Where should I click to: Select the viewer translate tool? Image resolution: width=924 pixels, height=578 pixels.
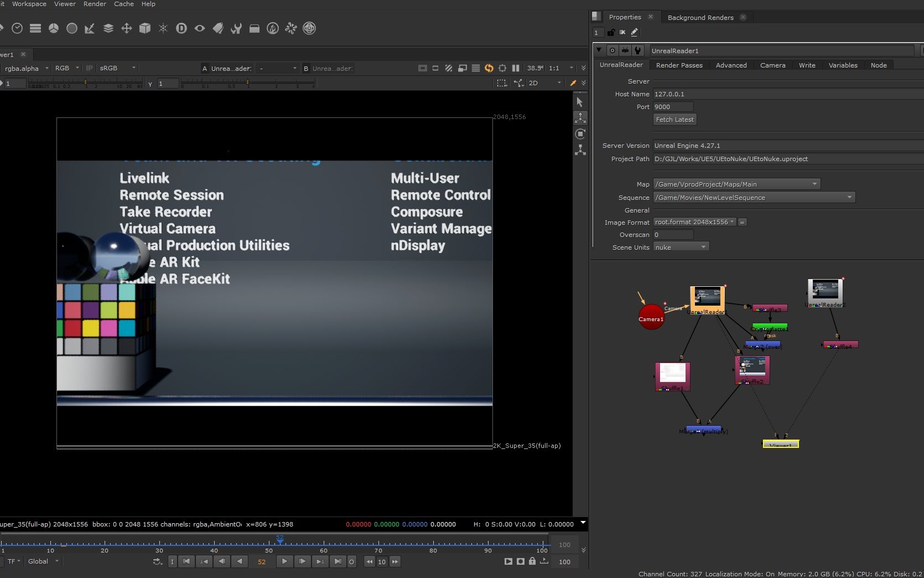(x=580, y=118)
